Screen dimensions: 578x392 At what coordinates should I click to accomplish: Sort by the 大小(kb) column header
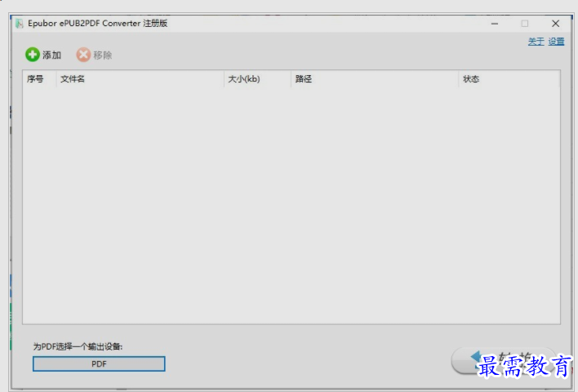click(257, 79)
